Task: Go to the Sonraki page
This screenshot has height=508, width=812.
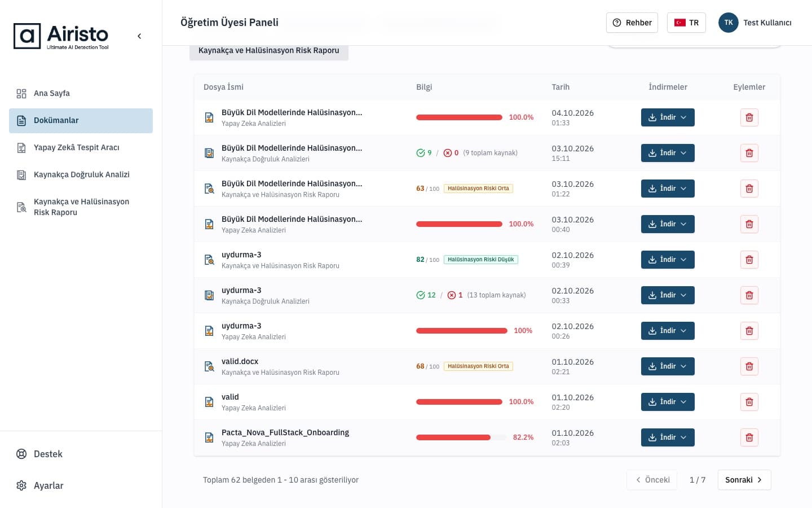Action: (744, 480)
